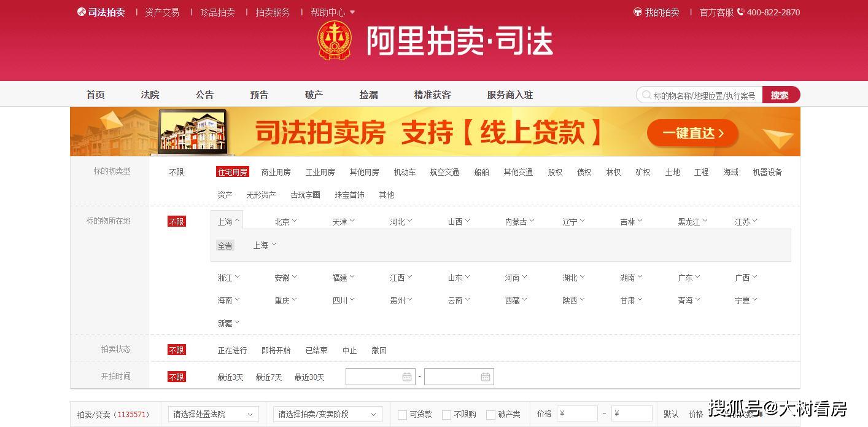Choose 最近30天 start time
The height and width of the screenshot is (427, 868).
pos(309,377)
